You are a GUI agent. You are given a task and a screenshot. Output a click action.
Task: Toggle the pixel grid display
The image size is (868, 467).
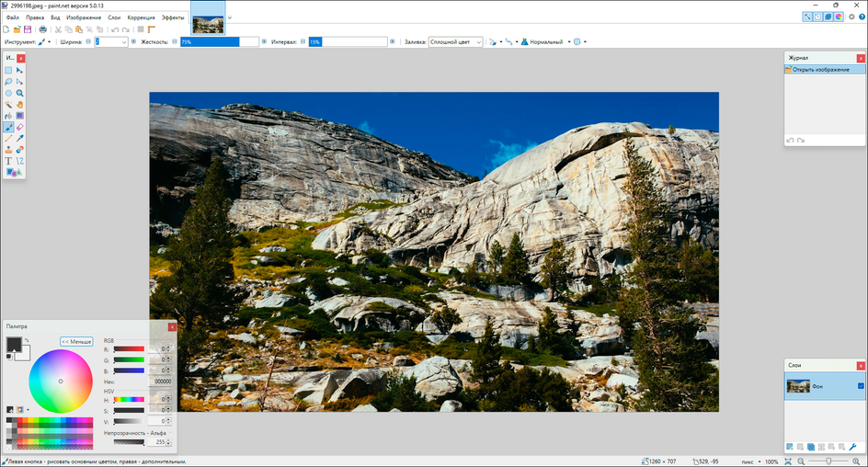coord(141,29)
